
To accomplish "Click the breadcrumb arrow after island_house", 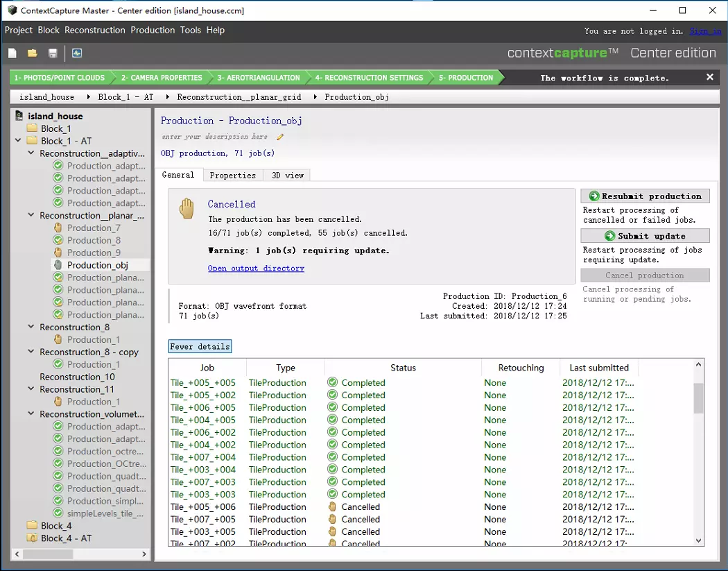I will pyautogui.click(x=88, y=97).
